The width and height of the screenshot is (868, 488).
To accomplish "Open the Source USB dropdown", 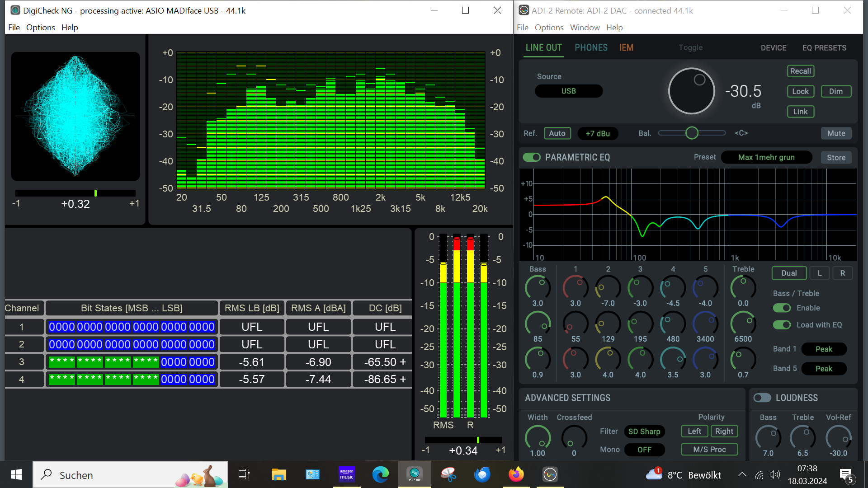I will (x=569, y=91).
